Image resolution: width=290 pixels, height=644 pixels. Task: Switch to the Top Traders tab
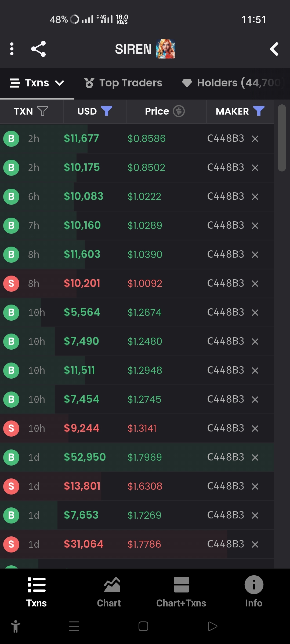(x=124, y=83)
